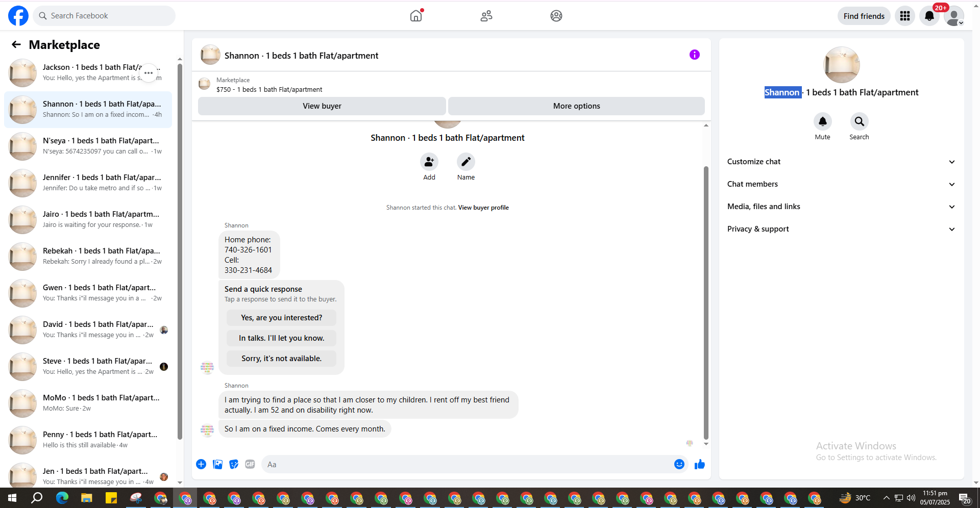The height and width of the screenshot is (508, 980).
Task: Send a thumbs-up like
Action: coord(700,464)
